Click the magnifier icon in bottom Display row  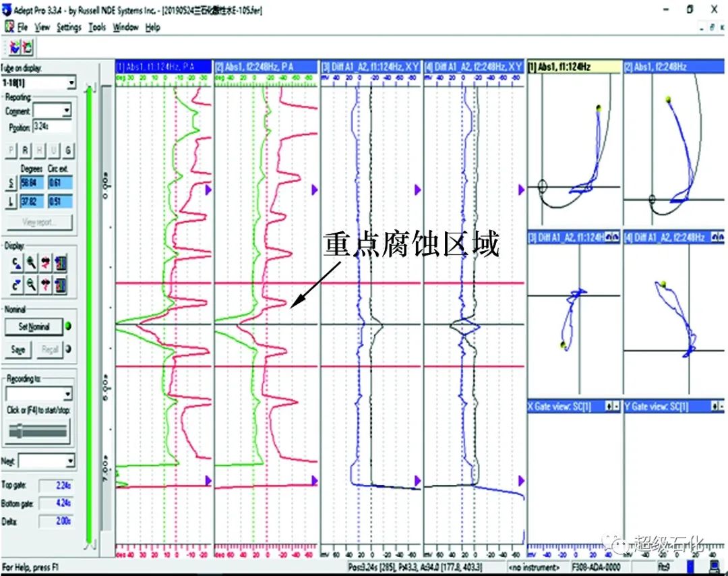[31, 285]
